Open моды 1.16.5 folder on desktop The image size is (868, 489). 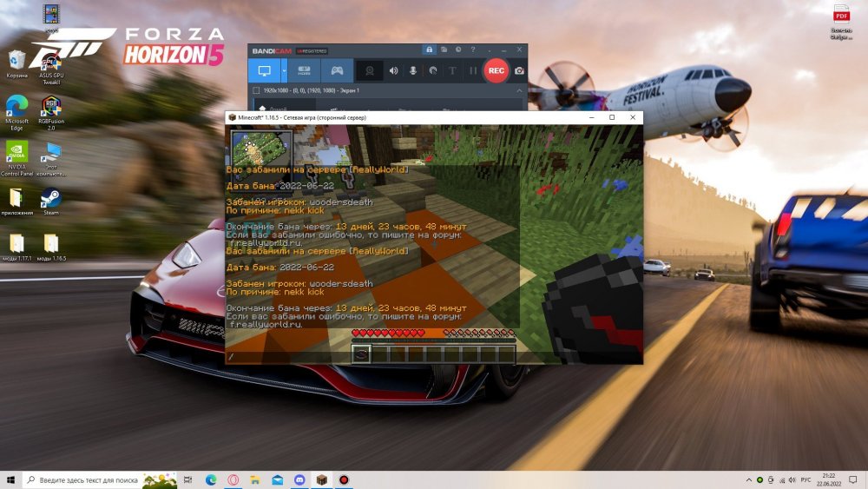[51, 247]
